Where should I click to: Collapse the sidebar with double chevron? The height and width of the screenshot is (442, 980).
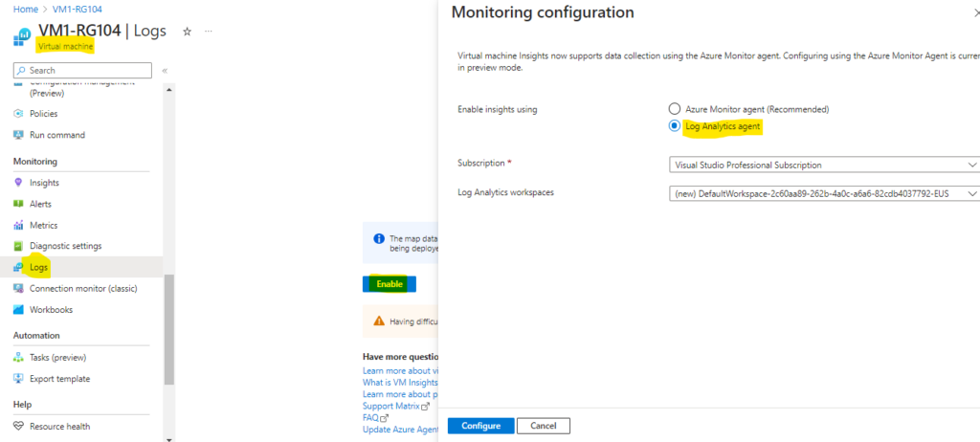coord(165,71)
